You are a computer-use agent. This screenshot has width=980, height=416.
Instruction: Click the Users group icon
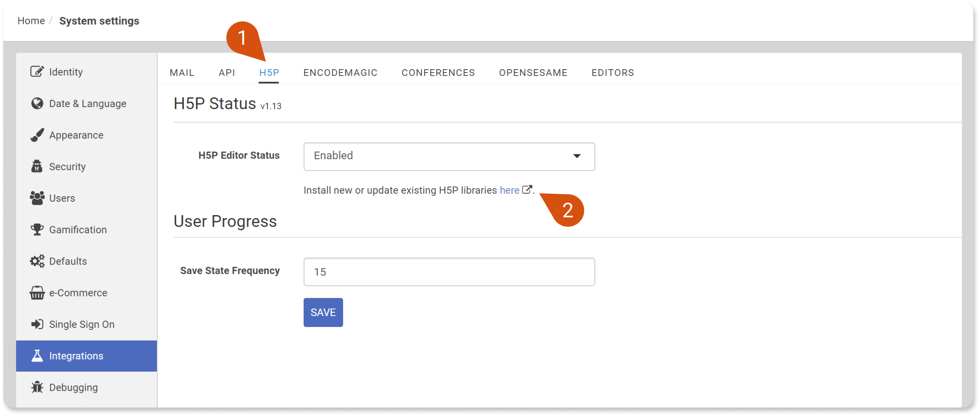pos(37,198)
